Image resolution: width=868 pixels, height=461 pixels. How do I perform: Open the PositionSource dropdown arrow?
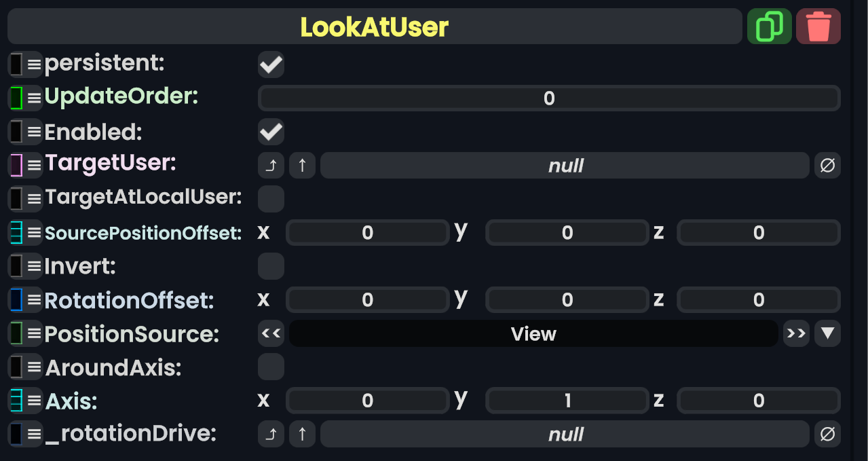827,333
